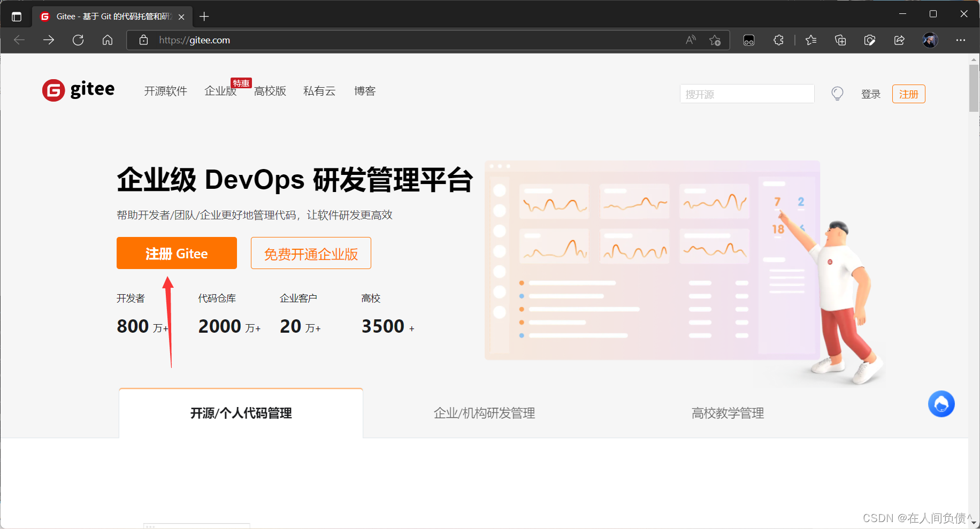Click 免费开通企业版 button

pos(311,253)
